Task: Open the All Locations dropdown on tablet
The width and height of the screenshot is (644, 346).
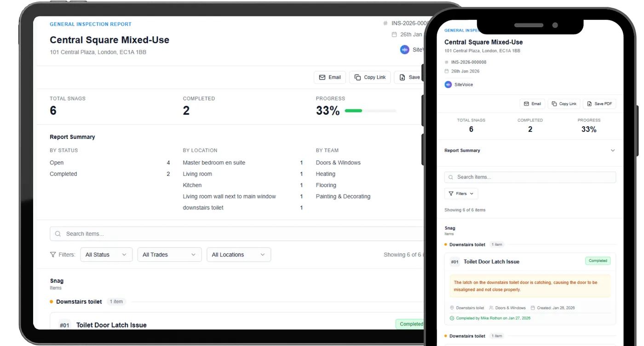Action: click(x=239, y=255)
